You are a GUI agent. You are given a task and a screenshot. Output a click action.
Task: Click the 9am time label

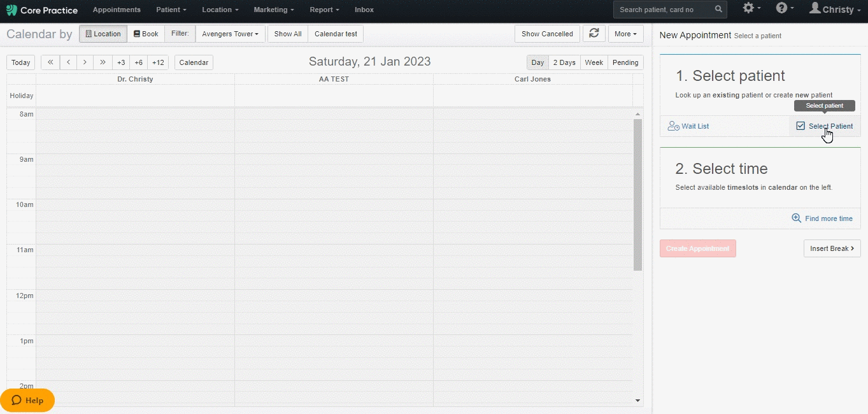coord(26,159)
